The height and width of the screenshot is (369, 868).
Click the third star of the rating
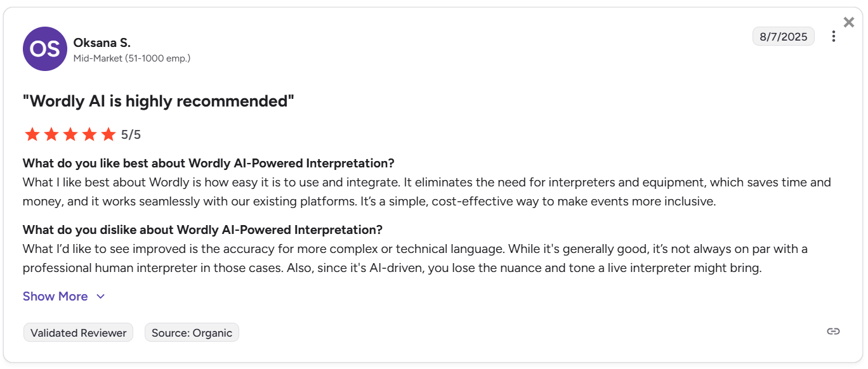[x=70, y=134]
